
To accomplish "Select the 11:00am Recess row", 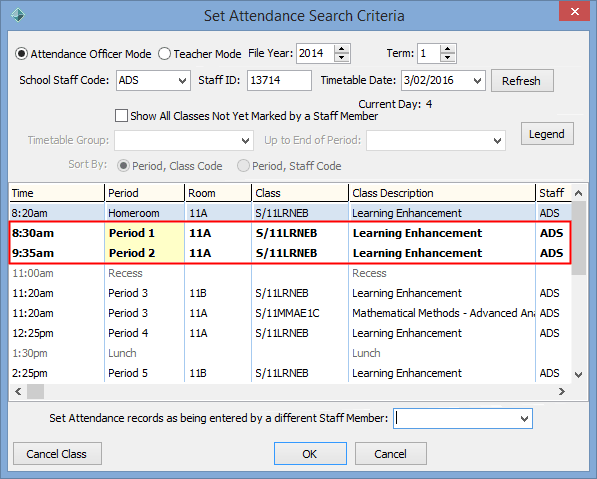I will [290, 273].
